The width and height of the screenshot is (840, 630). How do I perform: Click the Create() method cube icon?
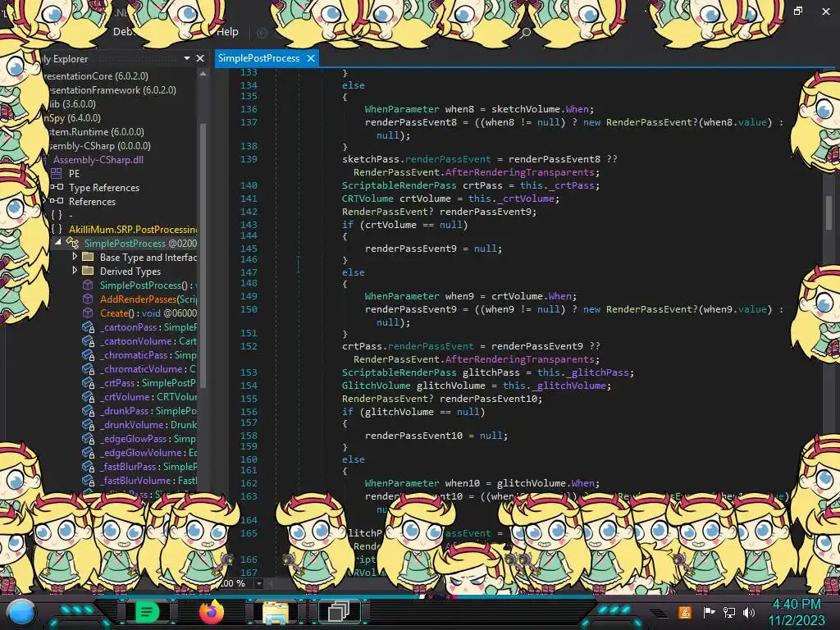click(88, 313)
